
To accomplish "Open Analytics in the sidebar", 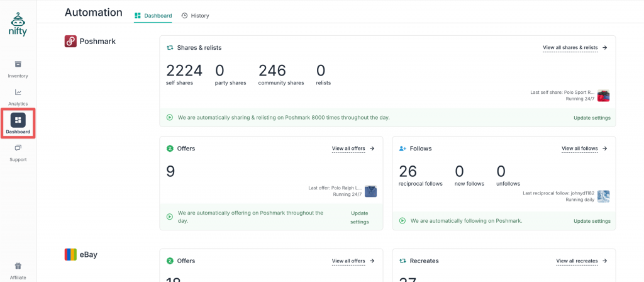I will [18, 93].
